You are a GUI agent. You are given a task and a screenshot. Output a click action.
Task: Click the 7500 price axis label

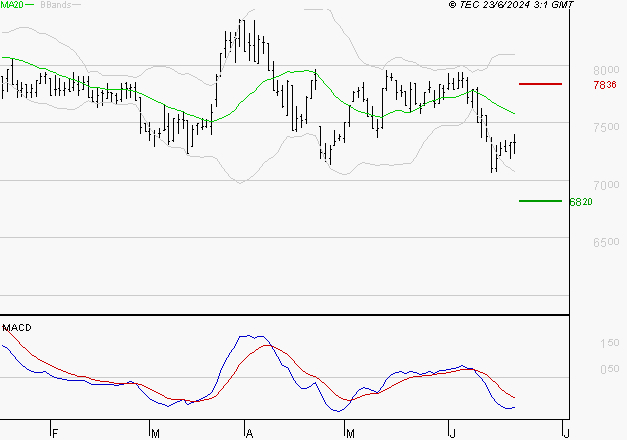coord(606,127)
